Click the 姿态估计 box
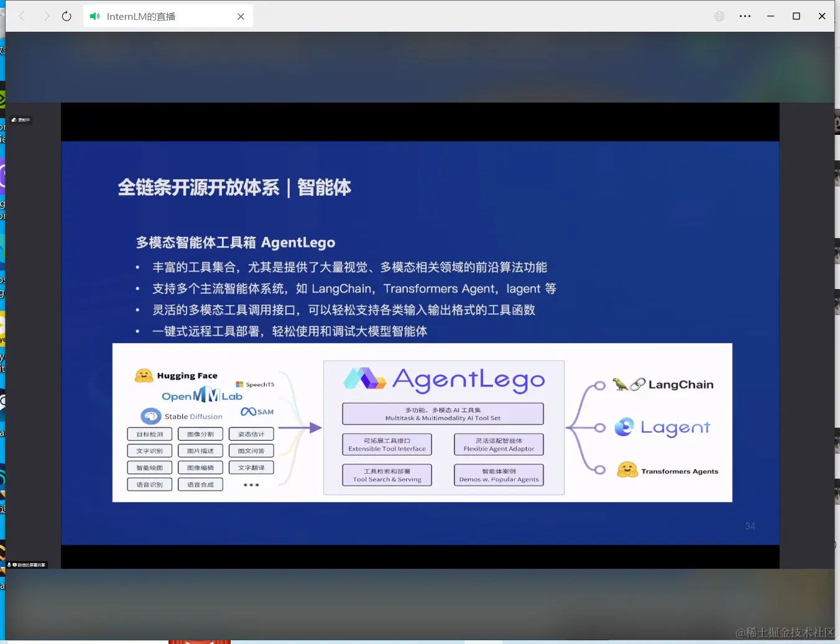The width and height of the screenshot is (840, 644). pos(251,434)
